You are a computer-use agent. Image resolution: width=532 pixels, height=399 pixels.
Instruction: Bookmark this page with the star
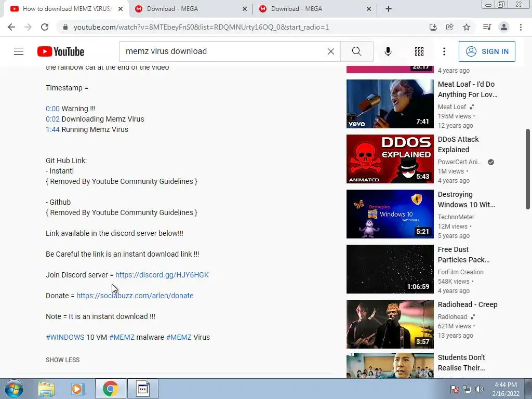click(x=467, y=27)
